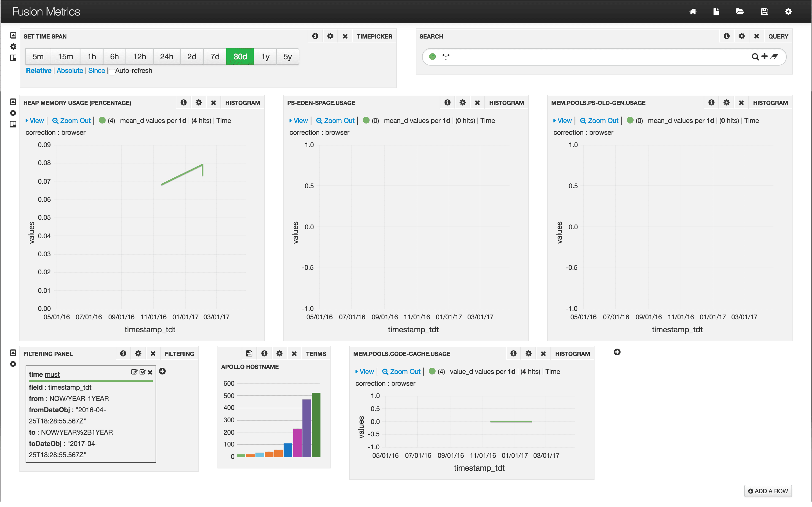Run search with magnifier icon
The width and height of the screenshot is (812, 507).
[x=755, y=57]
